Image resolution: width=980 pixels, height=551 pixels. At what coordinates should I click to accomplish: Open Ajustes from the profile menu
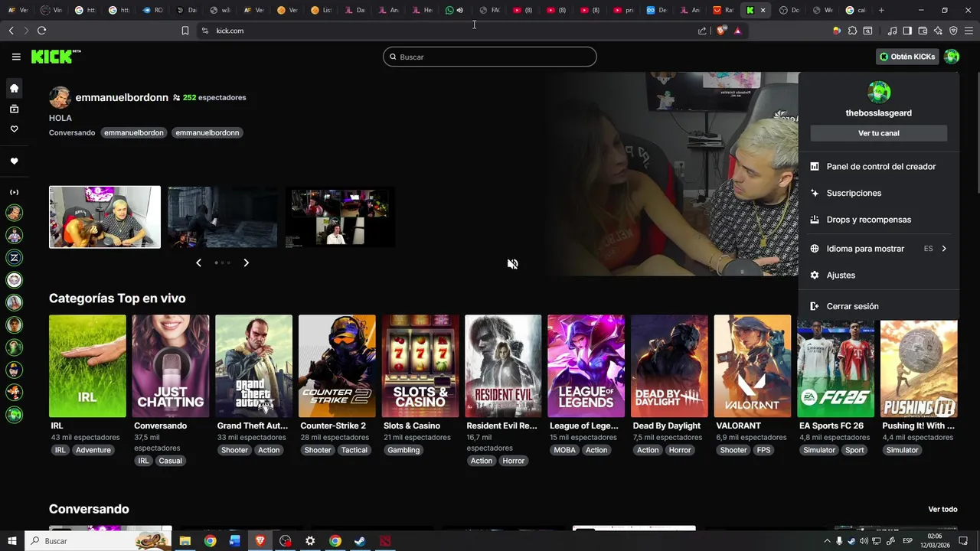click(x=879, y=275)
